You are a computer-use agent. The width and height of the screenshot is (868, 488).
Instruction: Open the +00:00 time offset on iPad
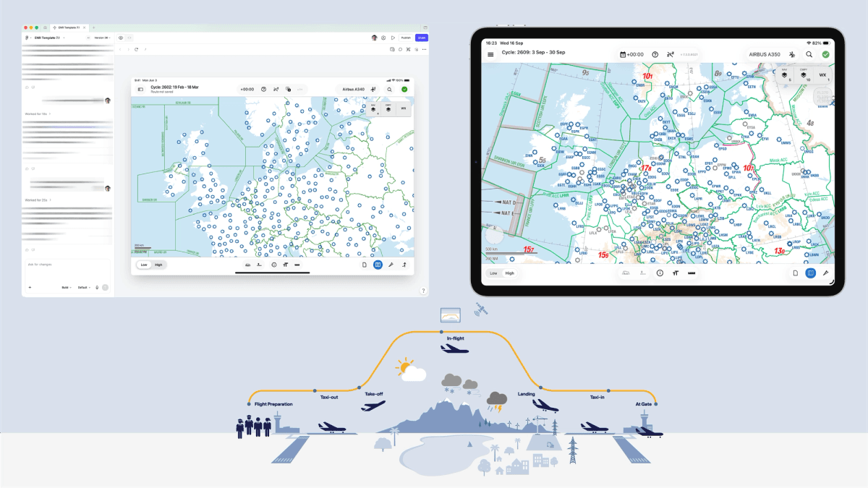(632, 54)
